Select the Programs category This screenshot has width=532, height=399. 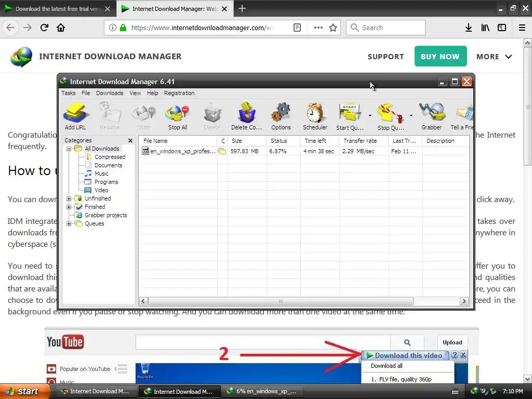[x=106, y=182]
